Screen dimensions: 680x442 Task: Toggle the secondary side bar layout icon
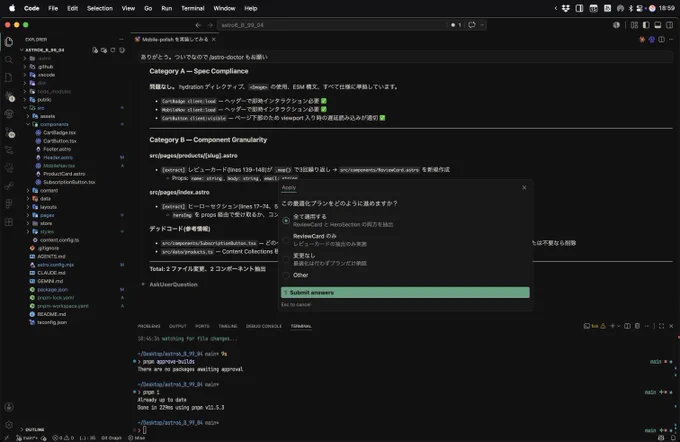[x=670, y=25]
